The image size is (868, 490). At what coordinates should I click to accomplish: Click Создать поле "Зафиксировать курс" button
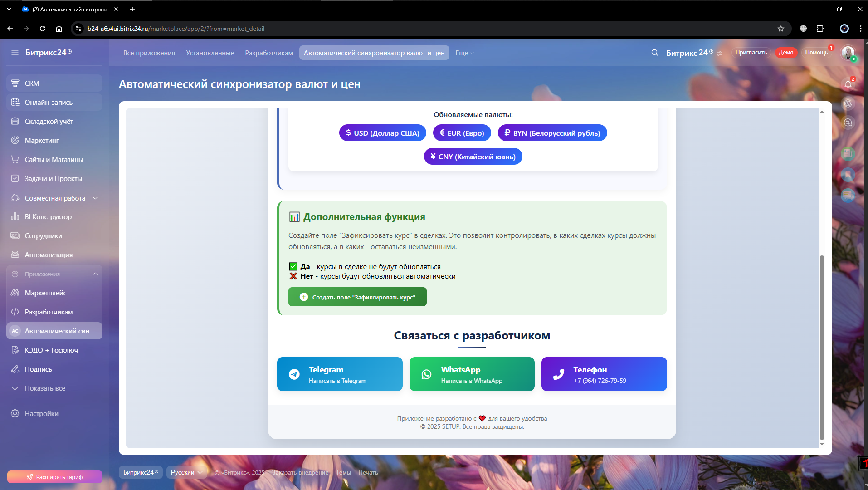(357, 297)
